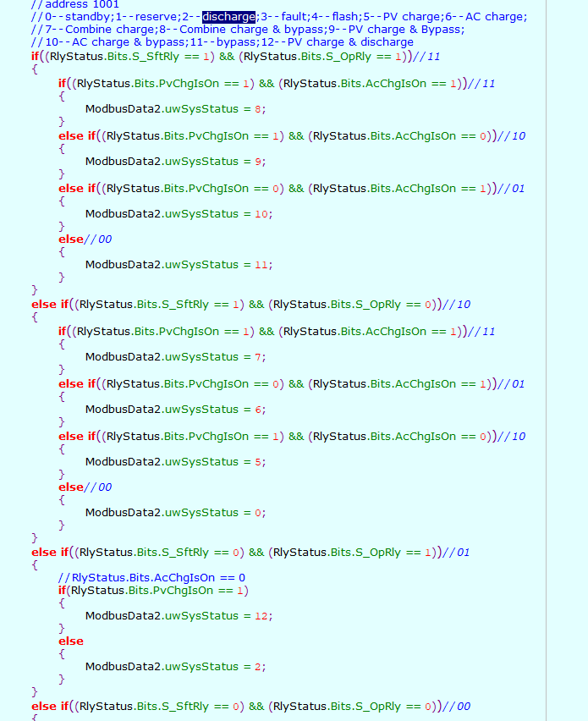Viewport: 588px width, 721px height.
Task: Click the else if line directly above status 5
Action: pyautogui.click(x=292, y=437)
